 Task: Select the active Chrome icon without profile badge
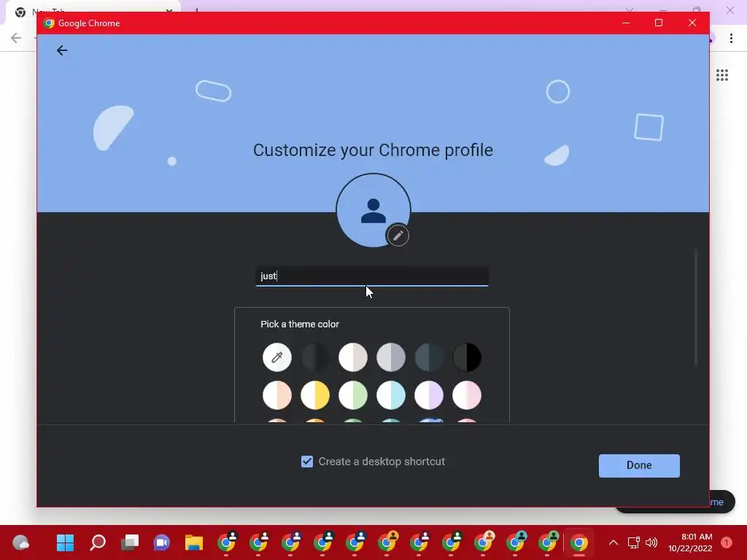click(579, 542)
